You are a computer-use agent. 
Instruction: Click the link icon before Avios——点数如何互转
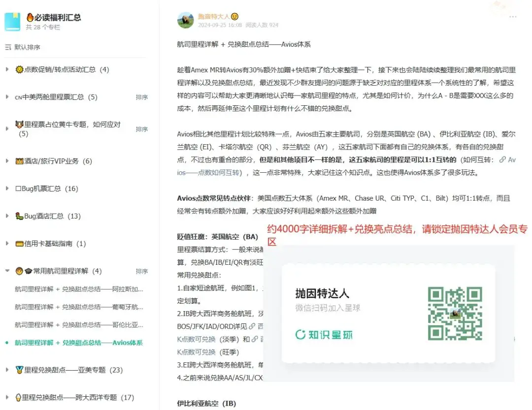pyautogui.click(x=503, y=159)
